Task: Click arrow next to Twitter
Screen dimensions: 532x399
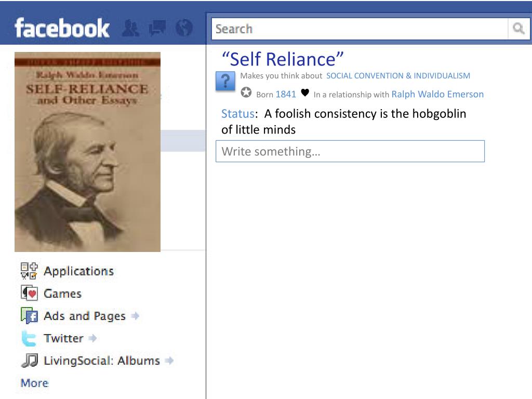Action: click(92, 338)
